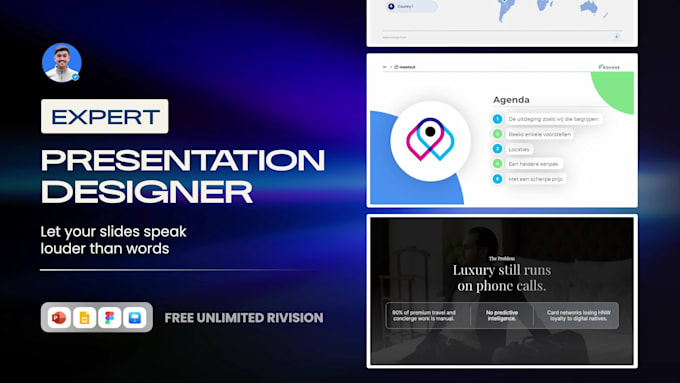Click the verified badge on profile photo

coord(75,77)
